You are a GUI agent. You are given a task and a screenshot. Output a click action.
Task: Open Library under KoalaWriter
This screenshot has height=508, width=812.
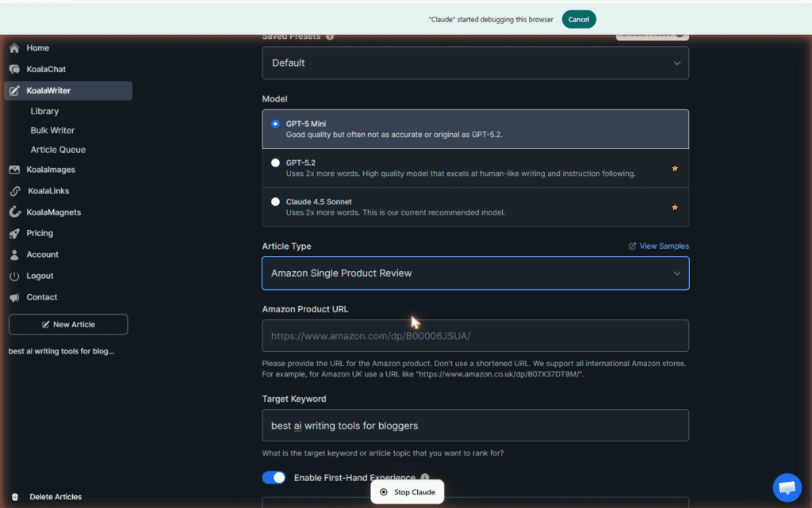click(44, 111)
